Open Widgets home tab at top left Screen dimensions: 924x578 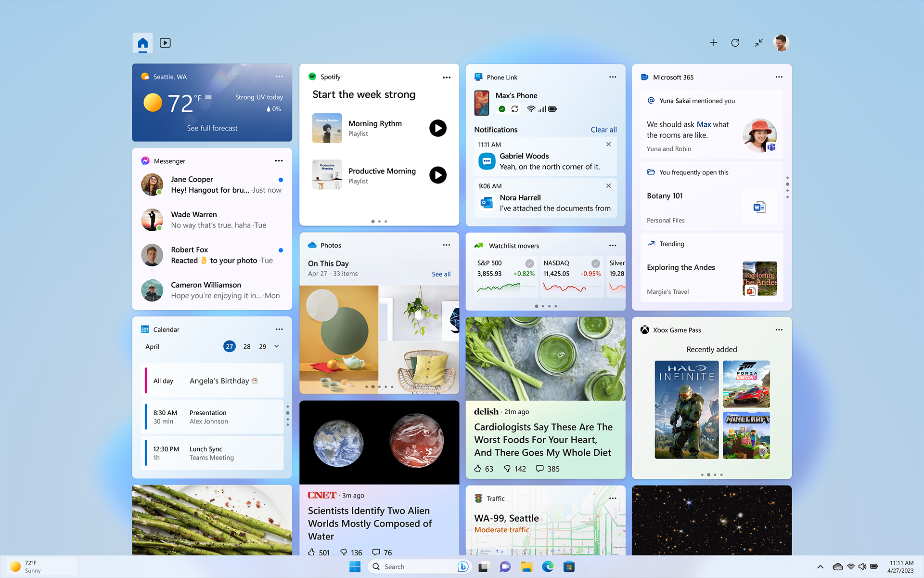pos(142,42)
